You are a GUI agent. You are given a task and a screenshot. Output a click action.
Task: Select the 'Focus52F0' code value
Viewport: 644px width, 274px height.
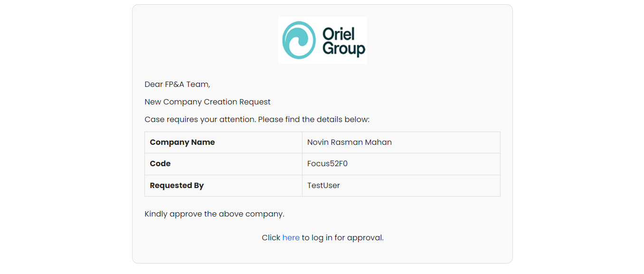pos(327,164)
